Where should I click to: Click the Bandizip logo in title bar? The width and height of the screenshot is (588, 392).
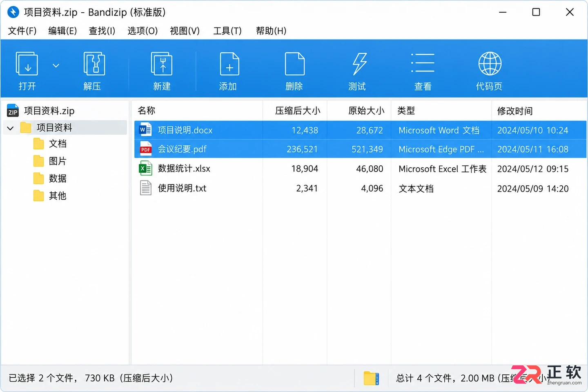[13, 12]
